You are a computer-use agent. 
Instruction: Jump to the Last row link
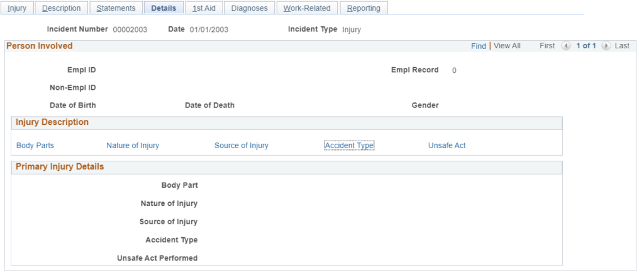tap(622, 46)
